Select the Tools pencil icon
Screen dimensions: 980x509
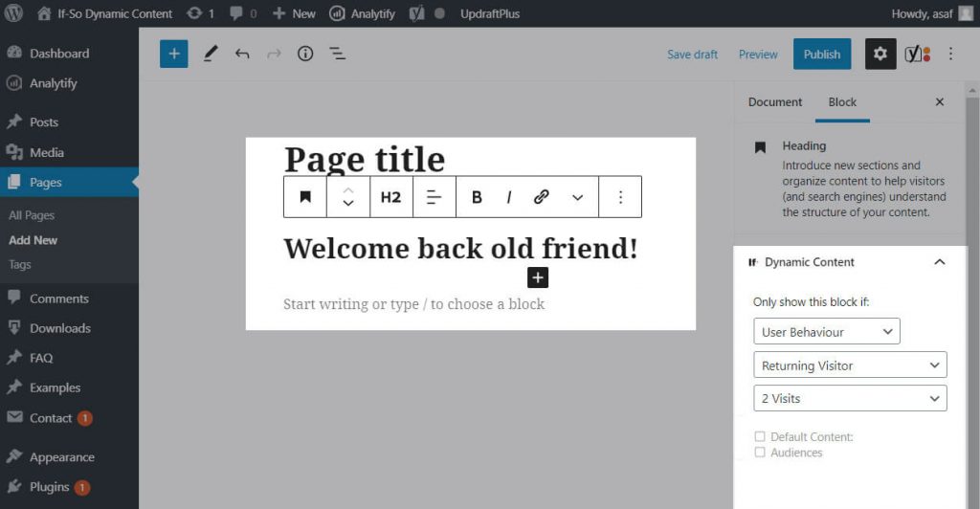tap(211, 54)
